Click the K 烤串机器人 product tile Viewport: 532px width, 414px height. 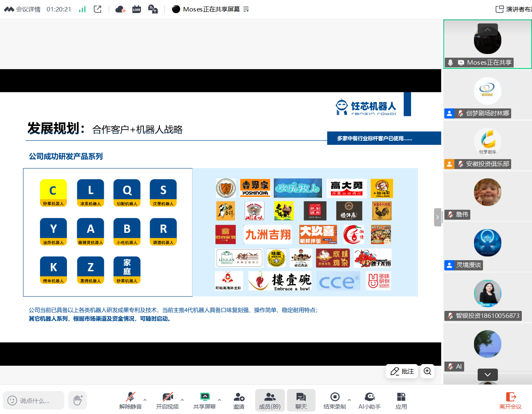[x=54, y=270]
